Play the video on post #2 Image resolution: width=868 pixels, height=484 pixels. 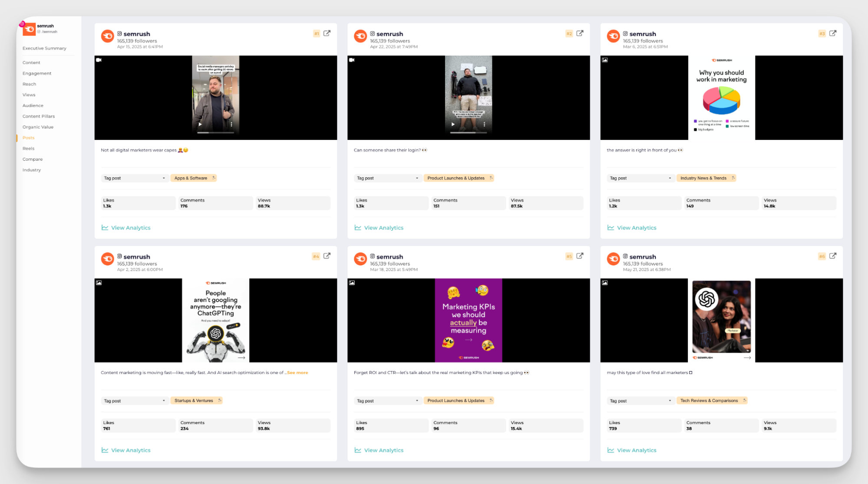click(453, 124)
